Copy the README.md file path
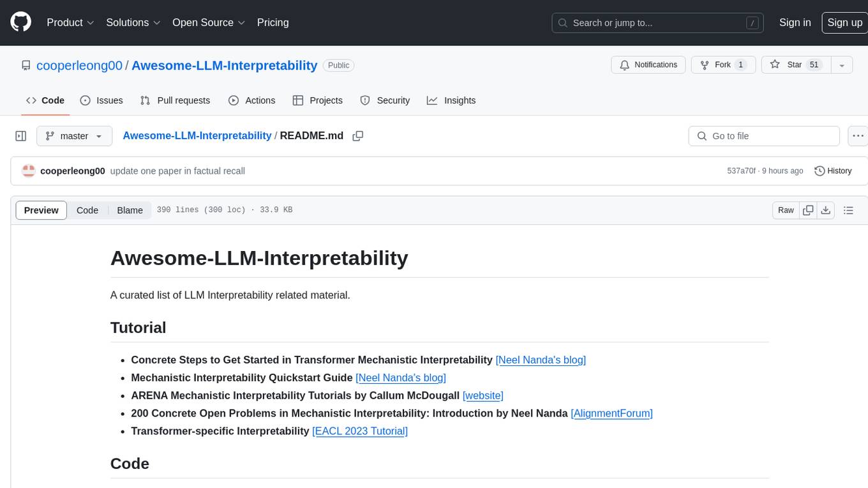Image resolution: width=868 pixels, height=488 pixels. (x=358, y=136)
